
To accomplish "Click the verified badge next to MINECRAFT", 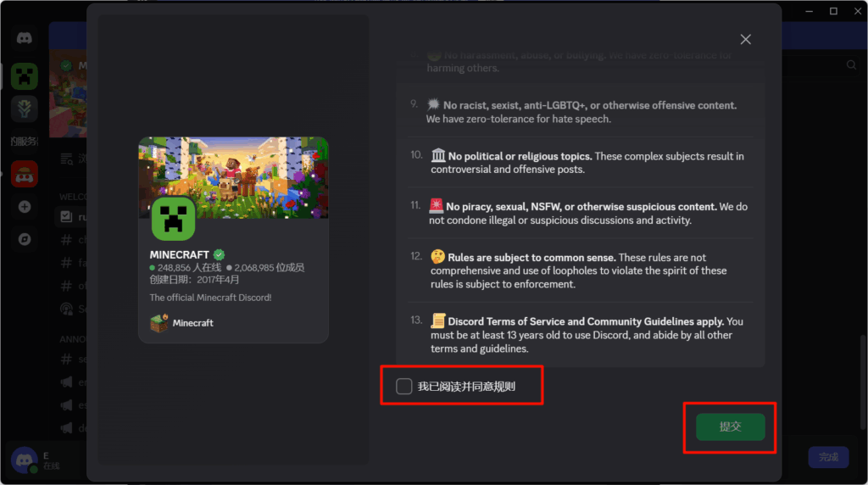I will click(x=220, y=254).
